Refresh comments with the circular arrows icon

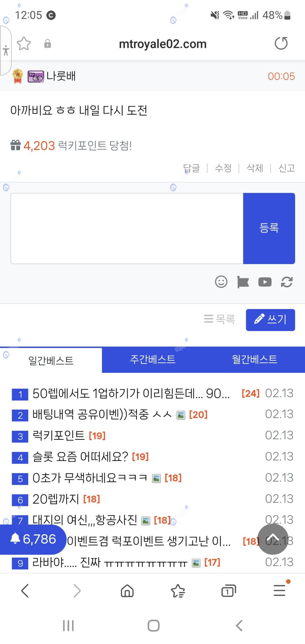tap(287, 282)
